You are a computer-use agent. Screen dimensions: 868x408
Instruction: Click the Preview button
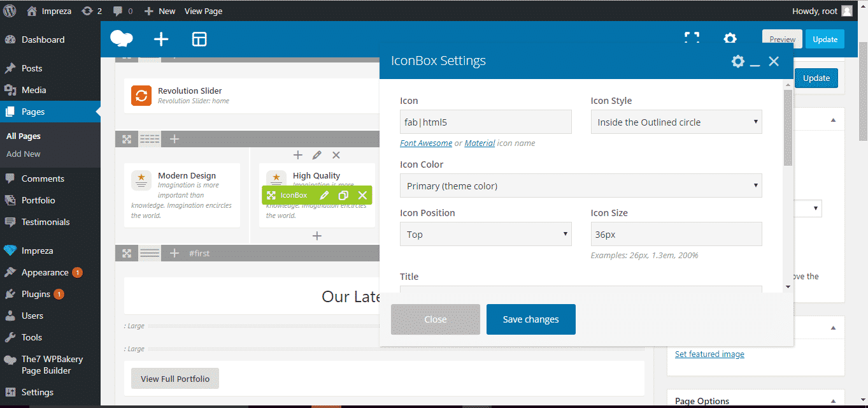782,39
